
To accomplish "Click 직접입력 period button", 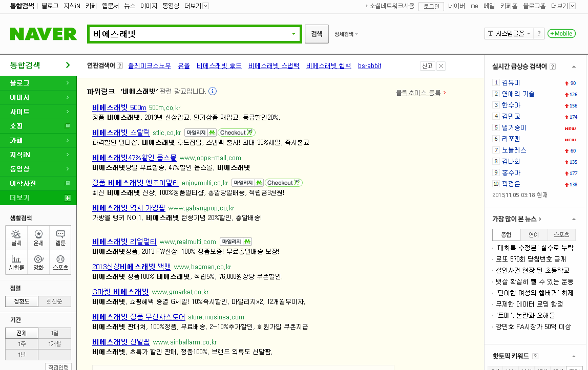I will [58, 367].
